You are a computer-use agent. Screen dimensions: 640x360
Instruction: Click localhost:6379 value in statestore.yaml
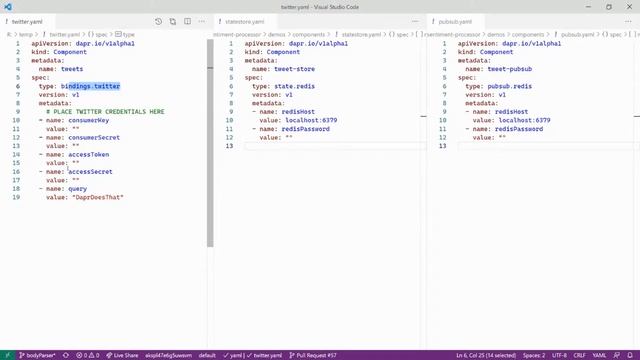(311, 120)
